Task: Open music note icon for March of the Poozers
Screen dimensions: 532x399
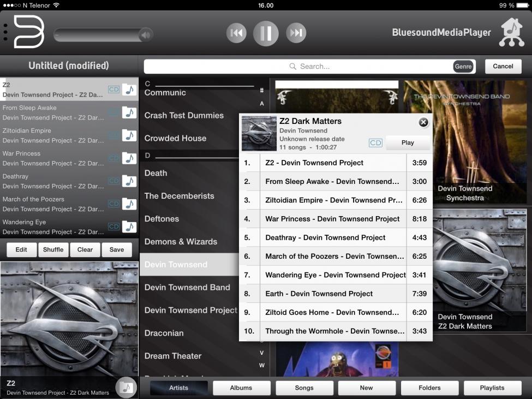Action: (x=129, y=204)
